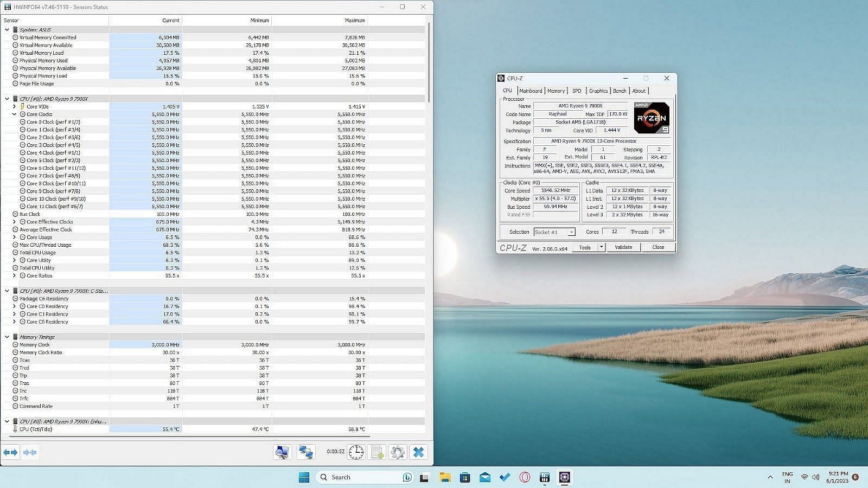Viewport: 868px width, 488px height.
Task: Click the Close button in CPU-Z
Action: pos(658,247)
